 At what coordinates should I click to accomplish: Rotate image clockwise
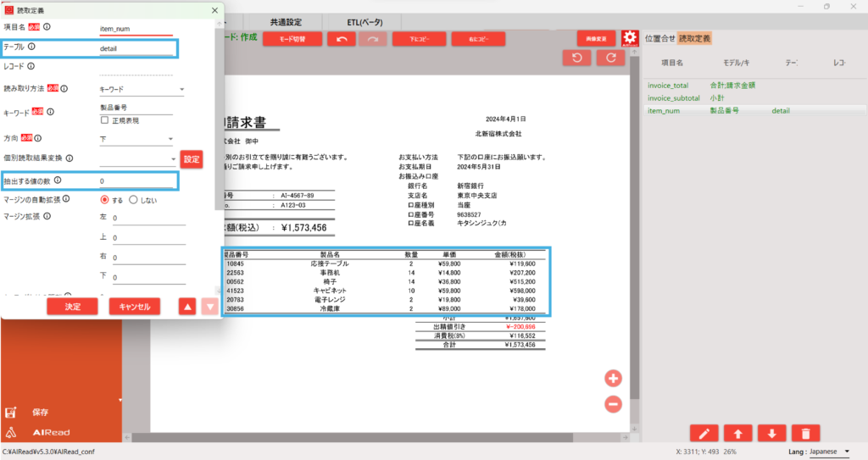[610, 58]
